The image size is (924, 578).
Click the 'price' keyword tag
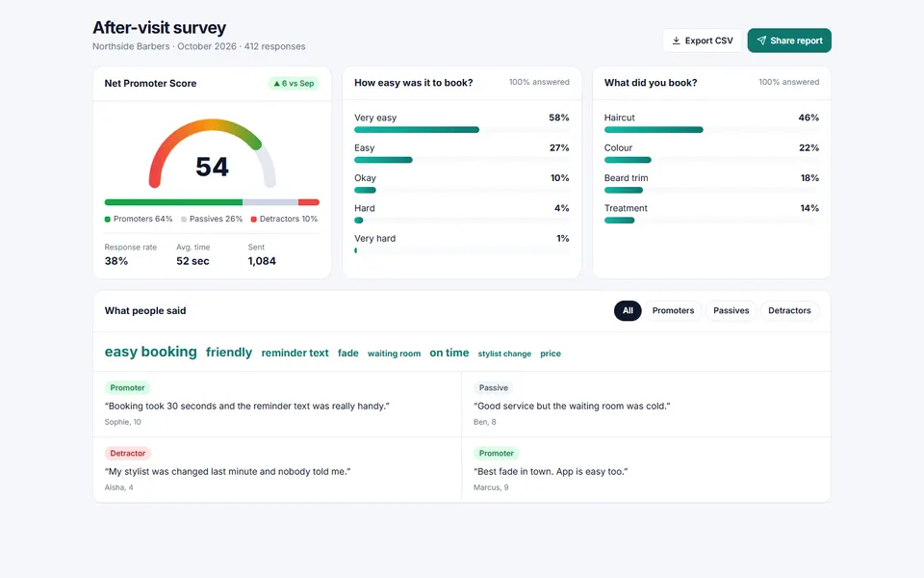[551, 354]
